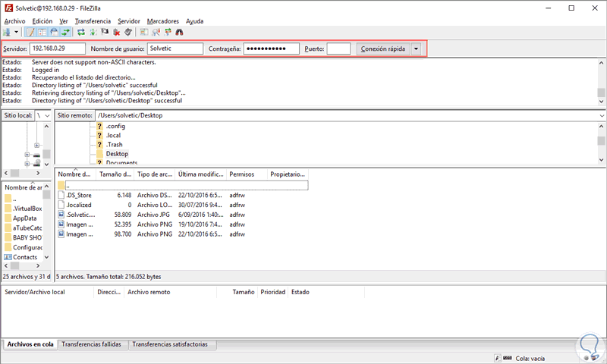Select the 98.700 byte PNG image icon
The image size is (607, 364).
tap(61, 234)
